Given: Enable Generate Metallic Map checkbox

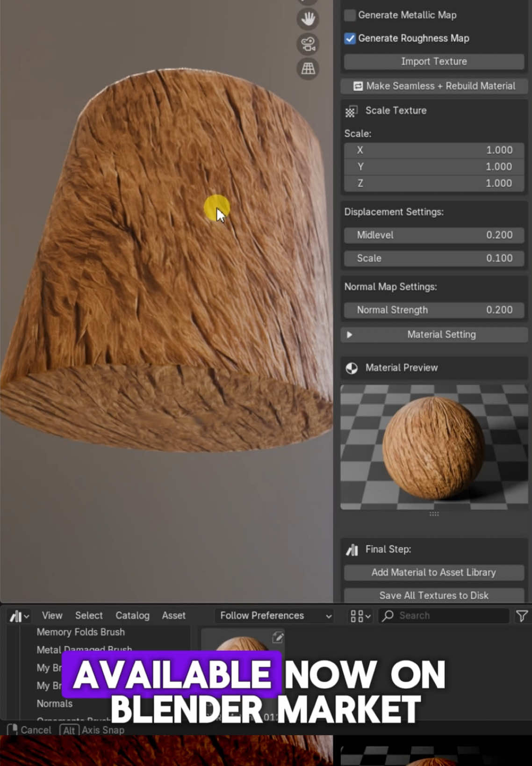Looking at the screenshot, I should click(x=350, y=15).
